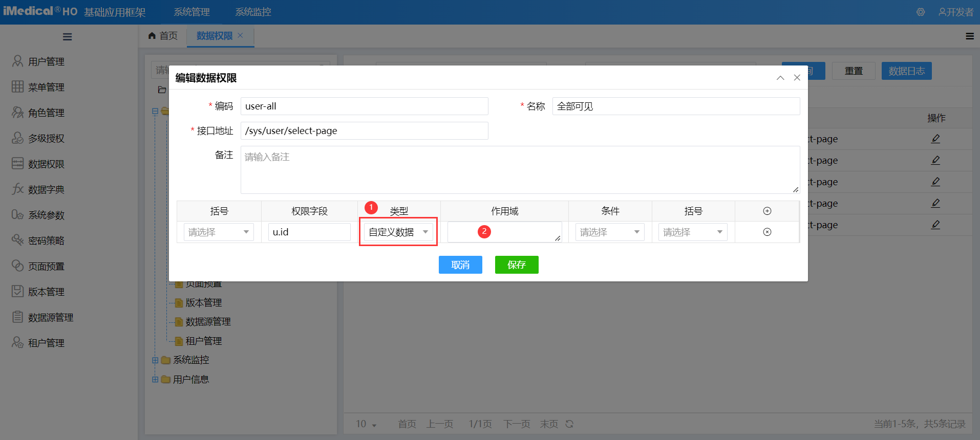Click the add row plus icon

point(767,211)
